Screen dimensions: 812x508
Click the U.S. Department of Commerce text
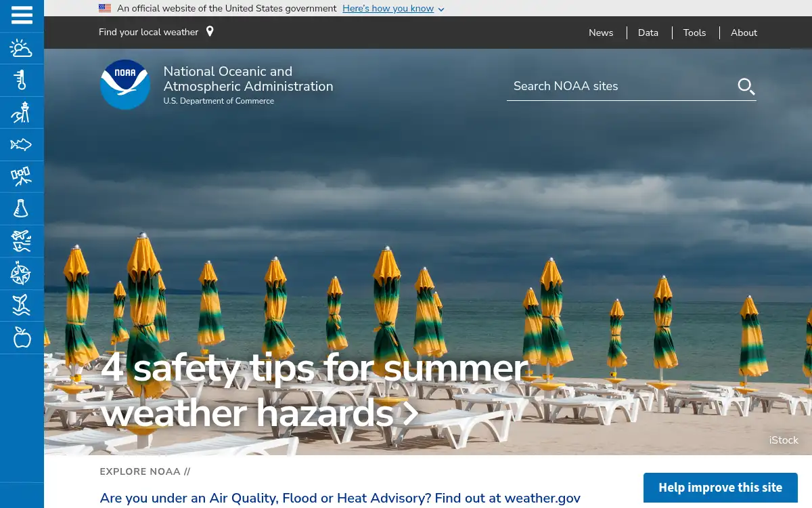[219, 101]
